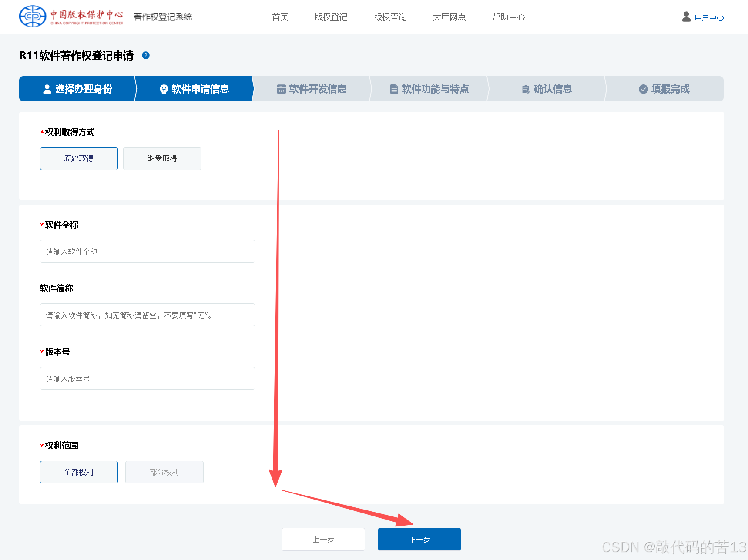748x560 pixels.
Task: Focus the 软件全称 input field
Action: coord(148,251)
